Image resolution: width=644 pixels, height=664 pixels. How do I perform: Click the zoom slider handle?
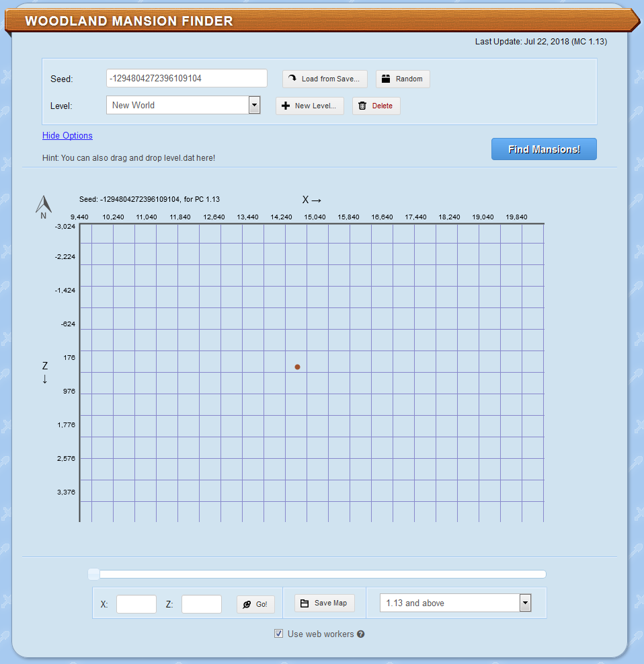click(94, 575)
